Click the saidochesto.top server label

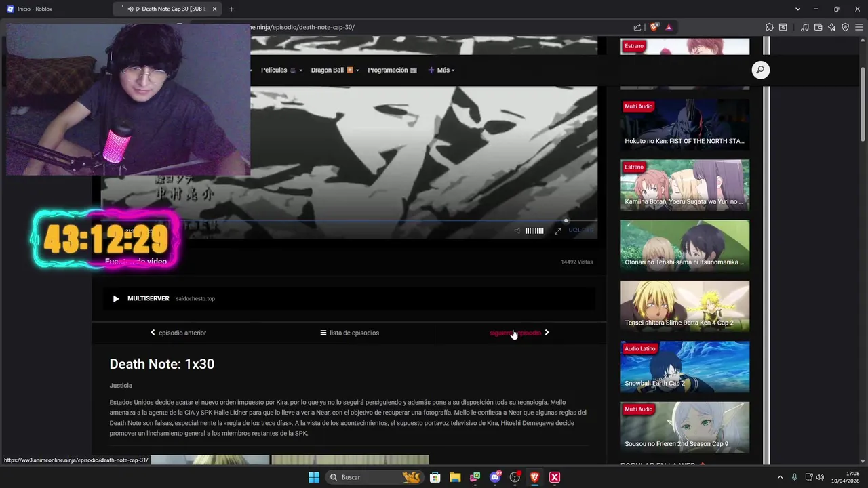pos(195,298)
